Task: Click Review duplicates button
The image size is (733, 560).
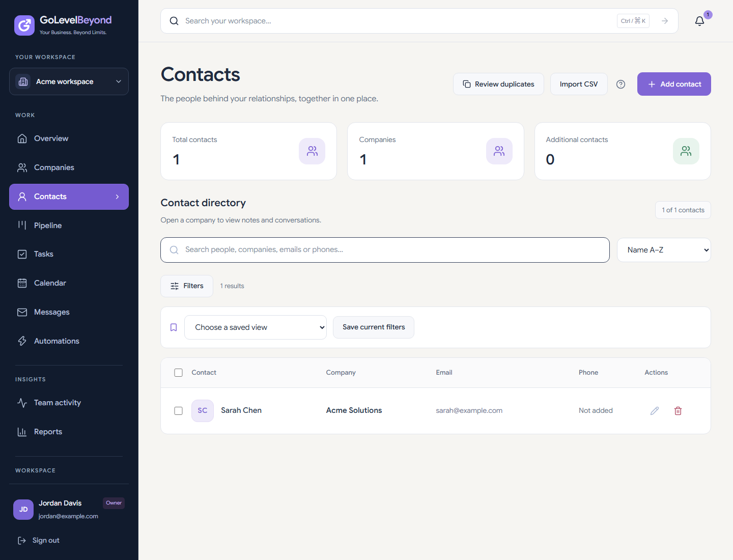Action: pos(498,84)
